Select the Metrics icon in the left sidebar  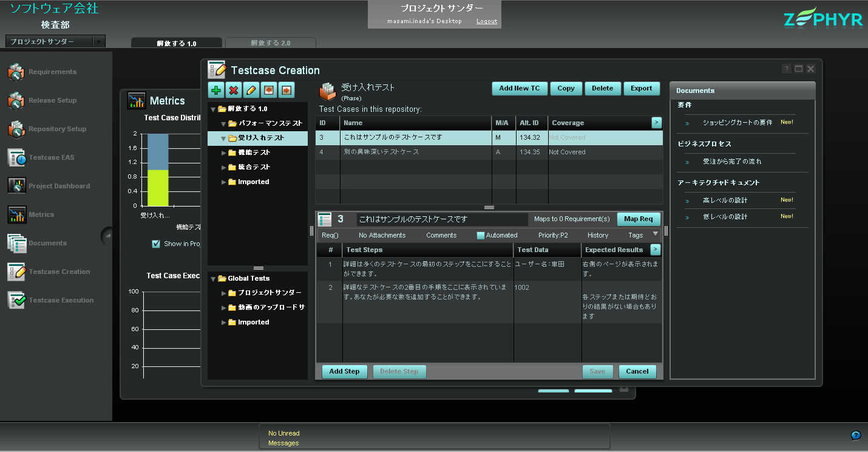16,214
